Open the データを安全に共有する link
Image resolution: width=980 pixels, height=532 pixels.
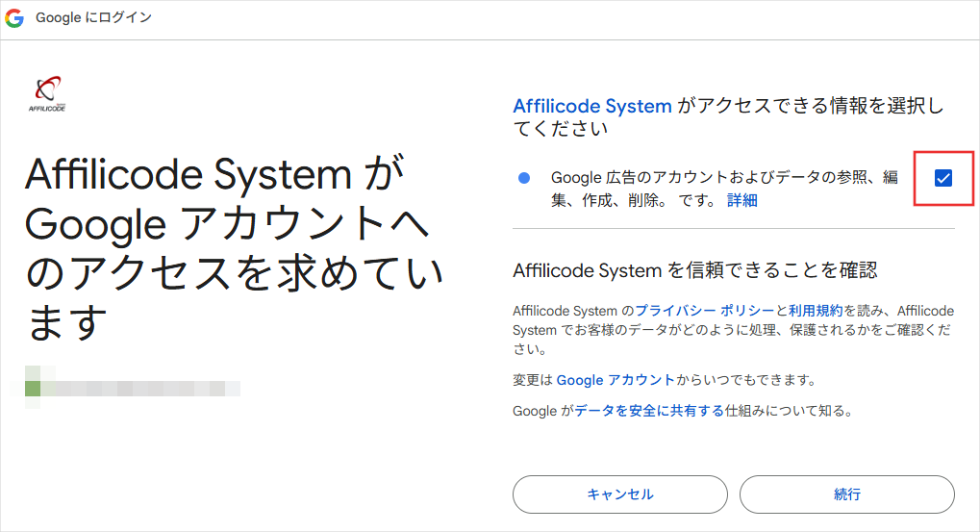tap(649, 411)
